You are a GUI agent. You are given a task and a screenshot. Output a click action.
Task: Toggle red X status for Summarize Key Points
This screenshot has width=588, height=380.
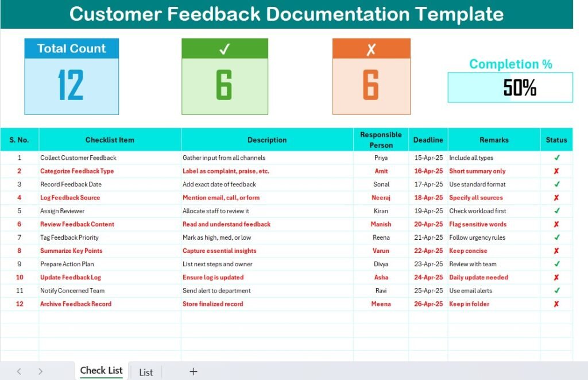coord(556,251)
